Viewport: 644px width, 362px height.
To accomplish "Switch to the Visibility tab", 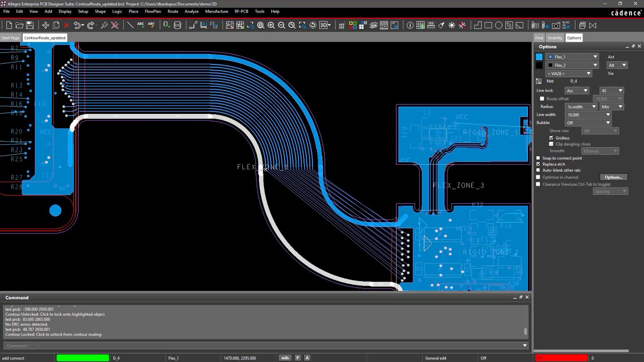I will (555, 38).
